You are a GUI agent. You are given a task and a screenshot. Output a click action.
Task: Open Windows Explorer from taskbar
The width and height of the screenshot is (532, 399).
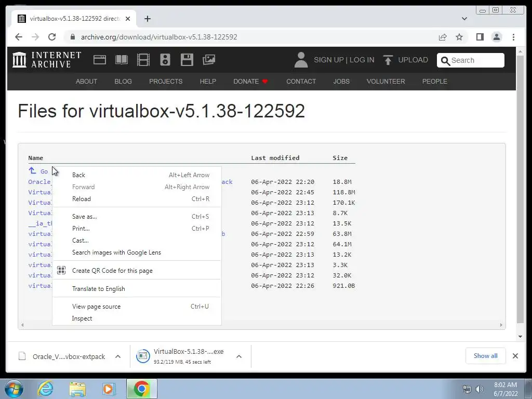click(x=77, y=389)
